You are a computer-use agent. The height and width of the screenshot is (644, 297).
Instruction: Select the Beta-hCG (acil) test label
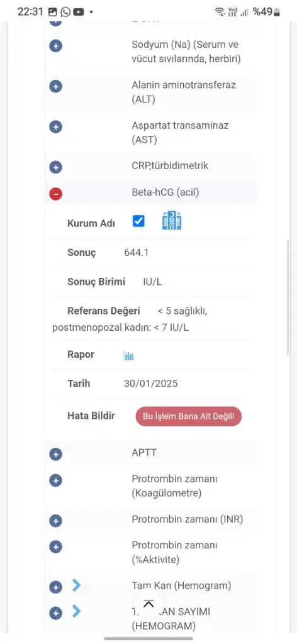165,192
